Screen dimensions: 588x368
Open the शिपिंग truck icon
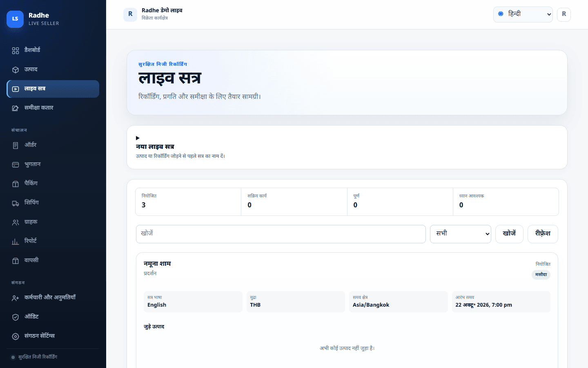[16, 203]
